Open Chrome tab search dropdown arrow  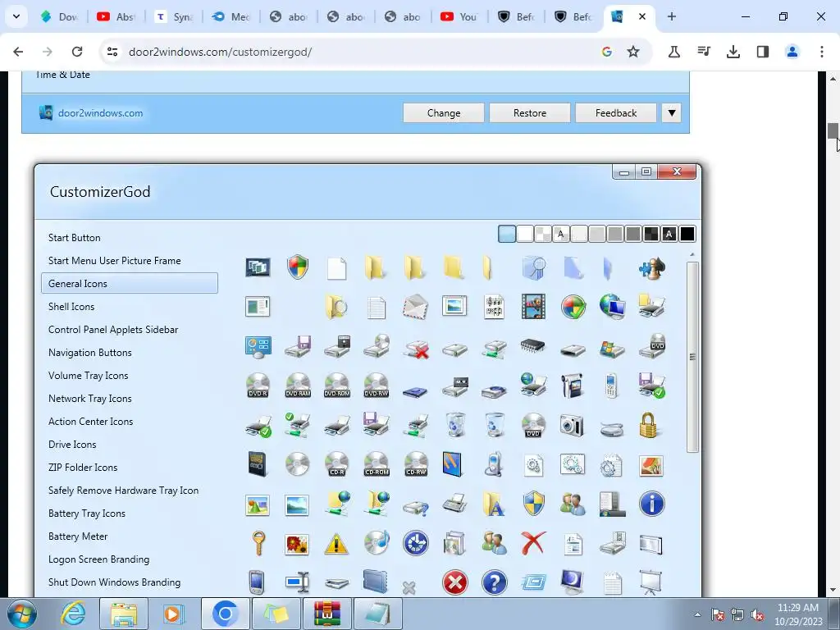(16, 16)
